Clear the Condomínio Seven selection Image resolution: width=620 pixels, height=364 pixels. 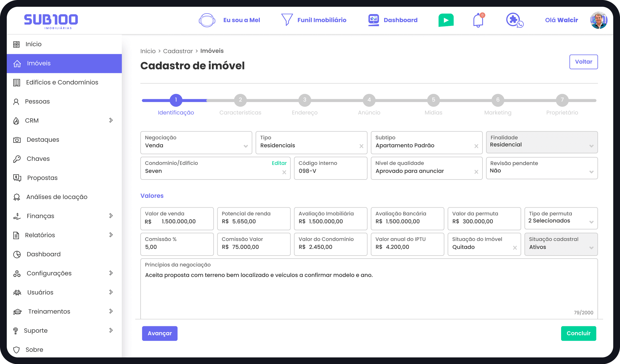pos(284,172)
